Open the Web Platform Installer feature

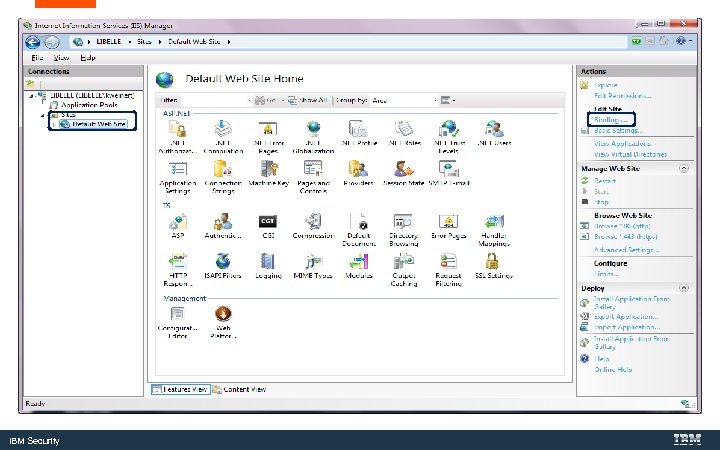tap(223, 322)
